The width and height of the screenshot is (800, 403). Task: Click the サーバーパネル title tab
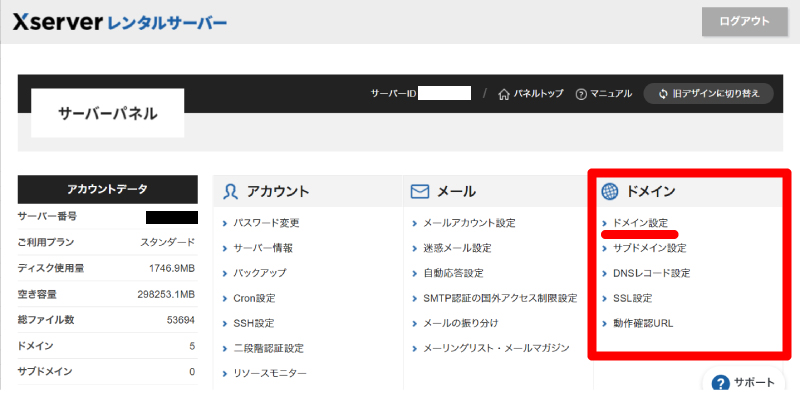tap(108, 113)
